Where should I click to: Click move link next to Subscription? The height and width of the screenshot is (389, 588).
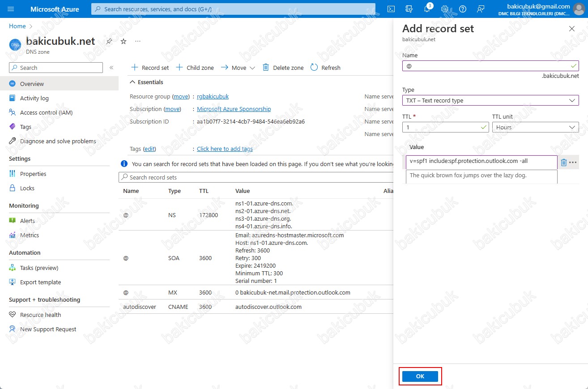(x=173, y=109)
